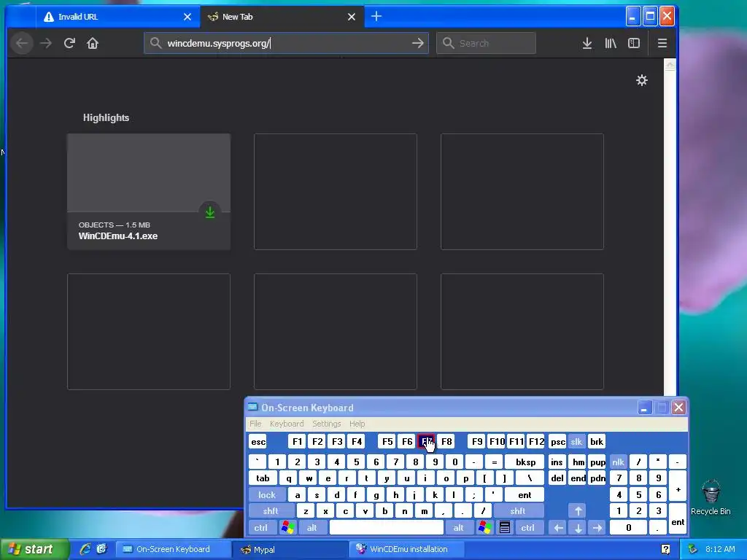Click the numpad plus key
This screenshot has width=747, height=560.
click(x=678, y=486)
